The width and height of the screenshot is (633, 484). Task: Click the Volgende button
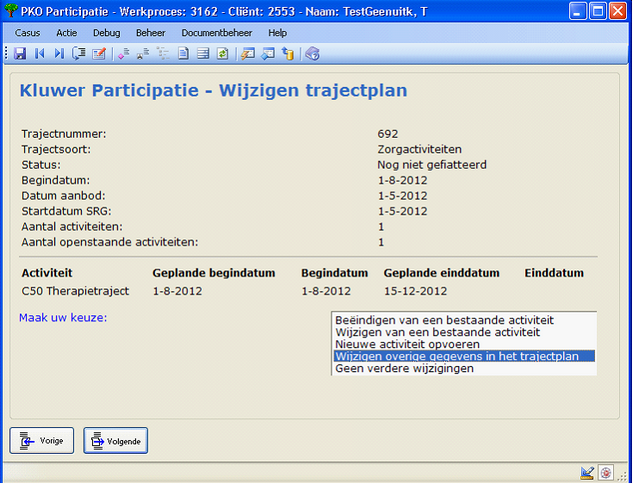point(116,441)
